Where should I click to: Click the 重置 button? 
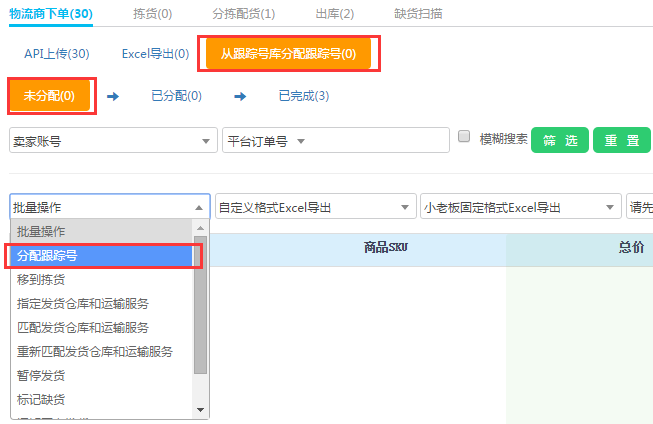click(621, 141)
